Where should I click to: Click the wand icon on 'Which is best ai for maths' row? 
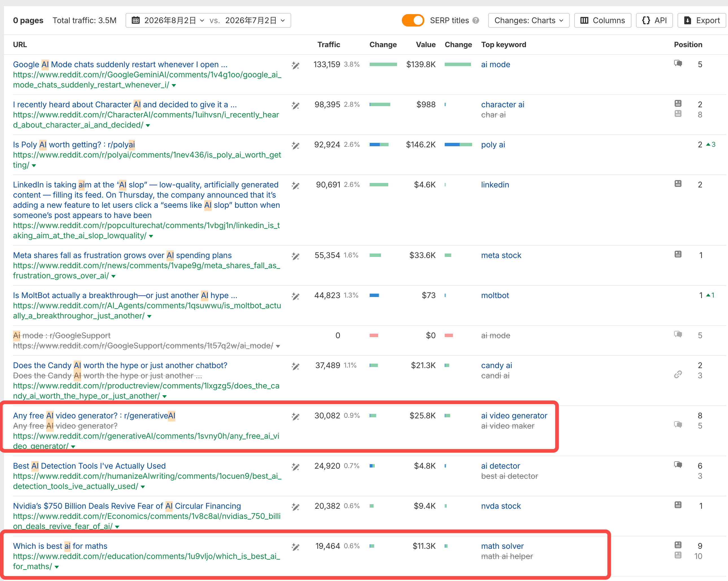[x=295, y=547]
